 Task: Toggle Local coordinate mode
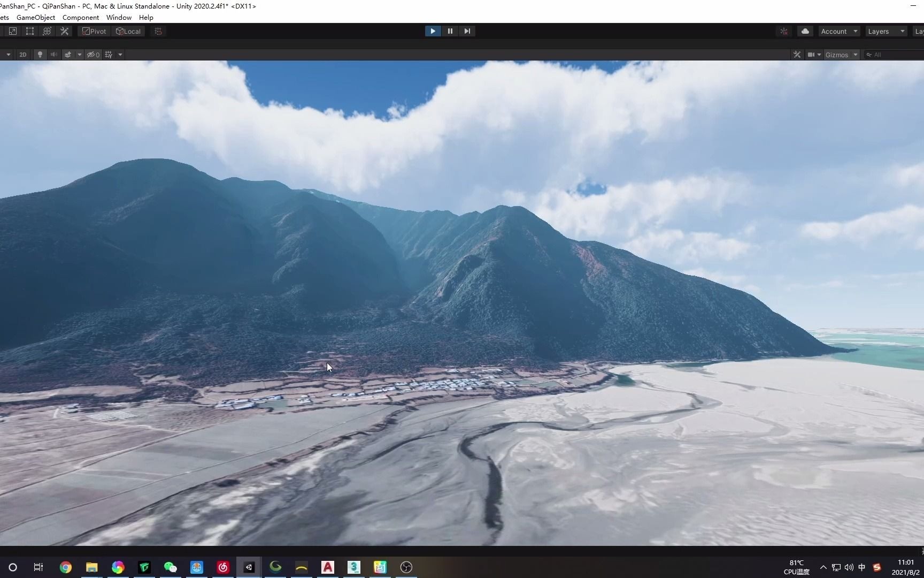click(x=128, y=31)
